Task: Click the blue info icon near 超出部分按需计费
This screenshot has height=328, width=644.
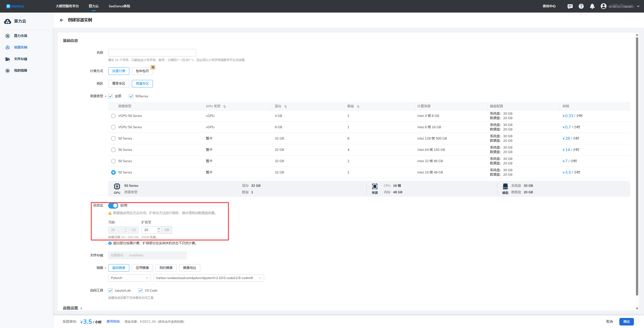Action: click(x=110, y=243)
